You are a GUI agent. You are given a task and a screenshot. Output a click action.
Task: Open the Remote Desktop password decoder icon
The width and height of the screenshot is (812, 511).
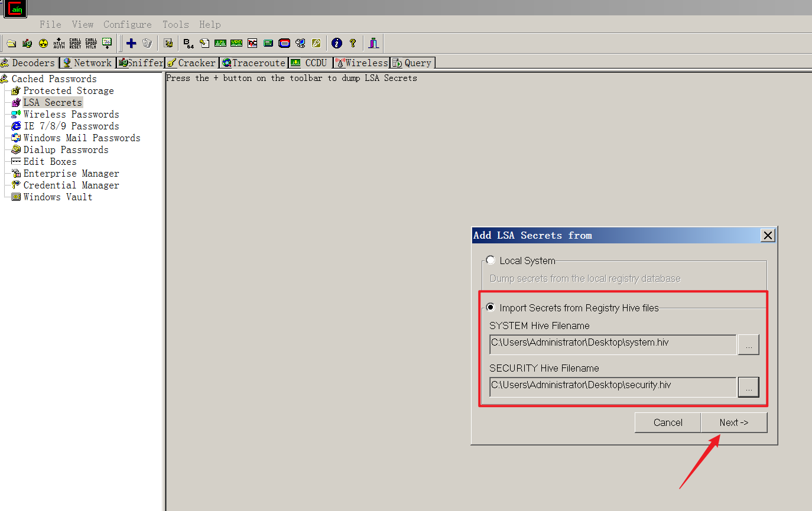click(300, 43)
